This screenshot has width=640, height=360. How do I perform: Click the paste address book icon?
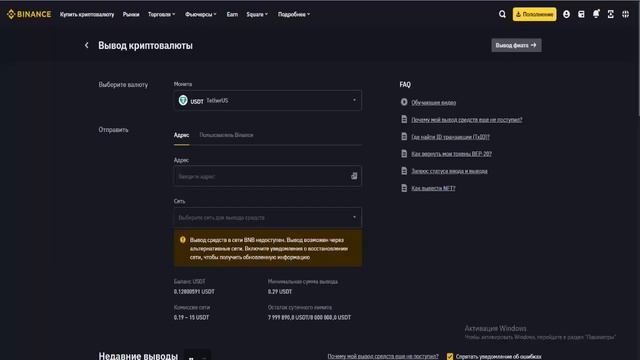click(x=354, y=176)
